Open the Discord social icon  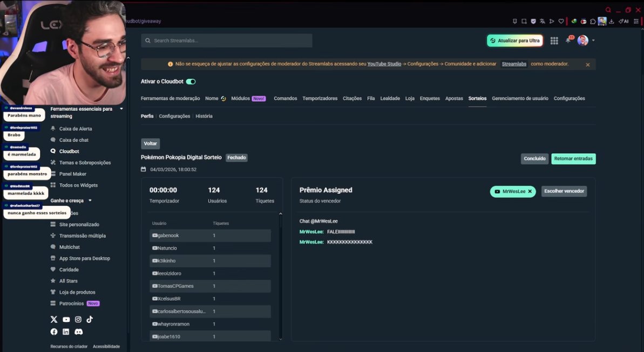[x=78, y=332]
